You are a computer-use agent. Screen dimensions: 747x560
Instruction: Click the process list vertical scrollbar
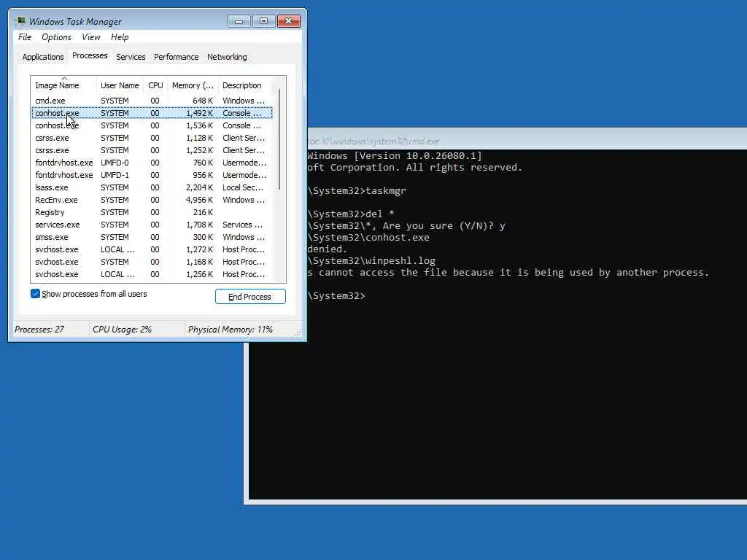[279, 139]
